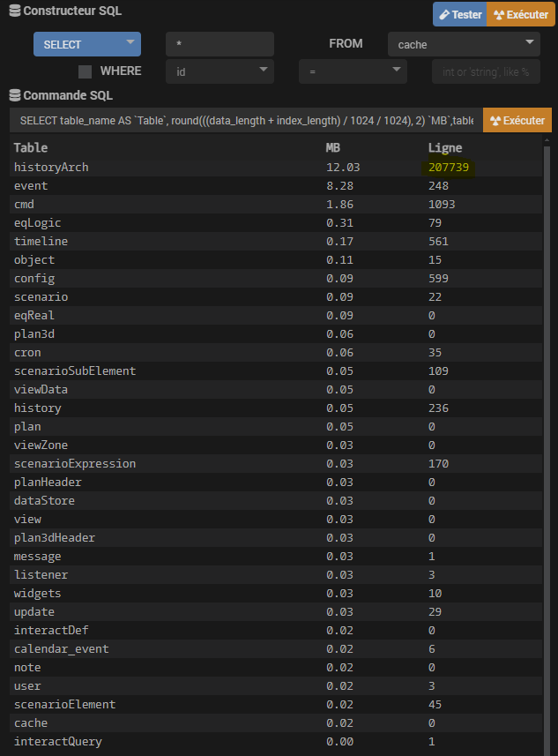
Task: Open the id column dropdown
Action: click(219, 71)
